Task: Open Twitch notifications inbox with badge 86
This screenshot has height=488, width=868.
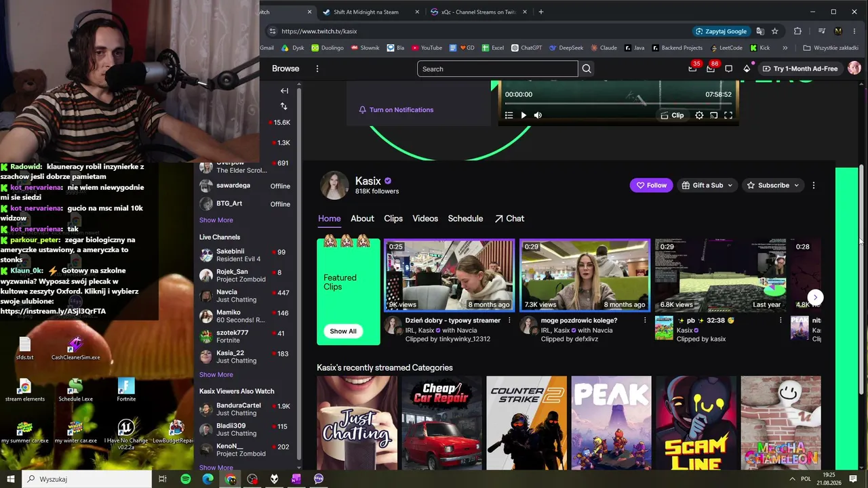Action: click(711, 68)
